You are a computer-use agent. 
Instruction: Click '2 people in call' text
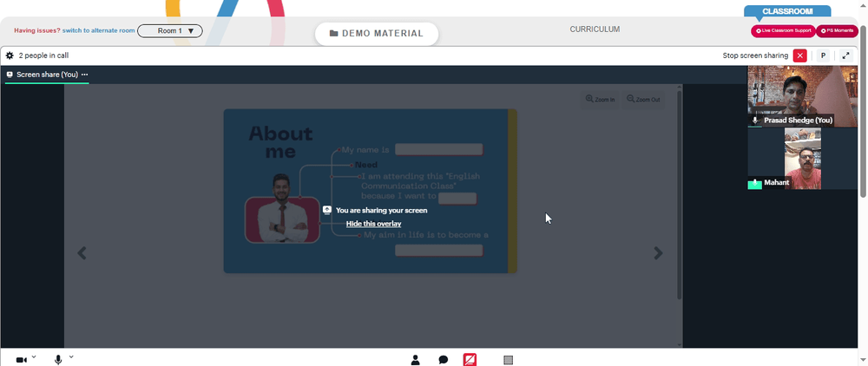pyautogui.click(x=43, y=56)
